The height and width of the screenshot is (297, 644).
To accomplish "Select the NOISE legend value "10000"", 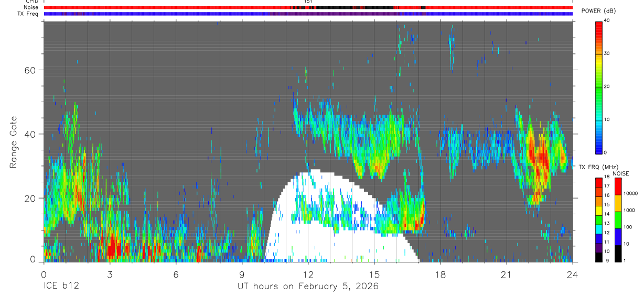I will tap(630, 193).
